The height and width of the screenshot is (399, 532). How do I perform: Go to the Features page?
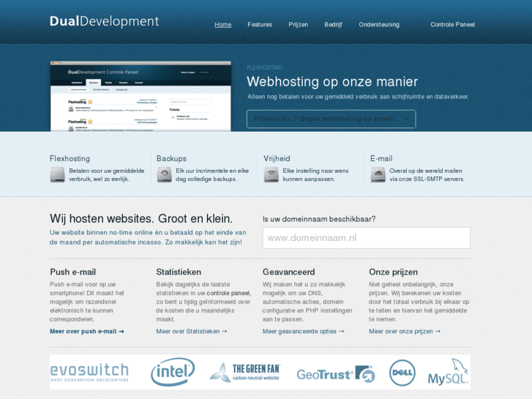(260, 24)
